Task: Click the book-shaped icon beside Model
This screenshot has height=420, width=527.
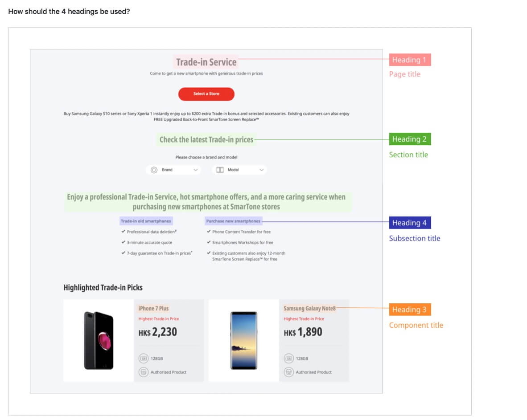Action: 220,170
